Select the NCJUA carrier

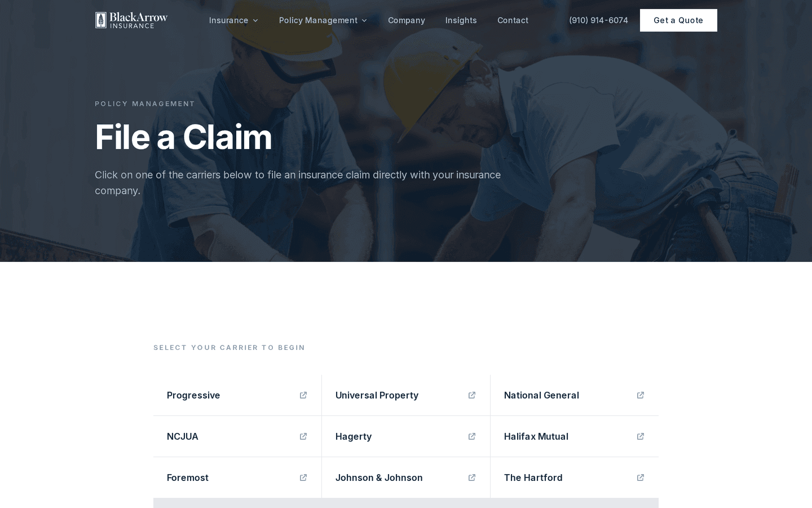tap(237, 436)
